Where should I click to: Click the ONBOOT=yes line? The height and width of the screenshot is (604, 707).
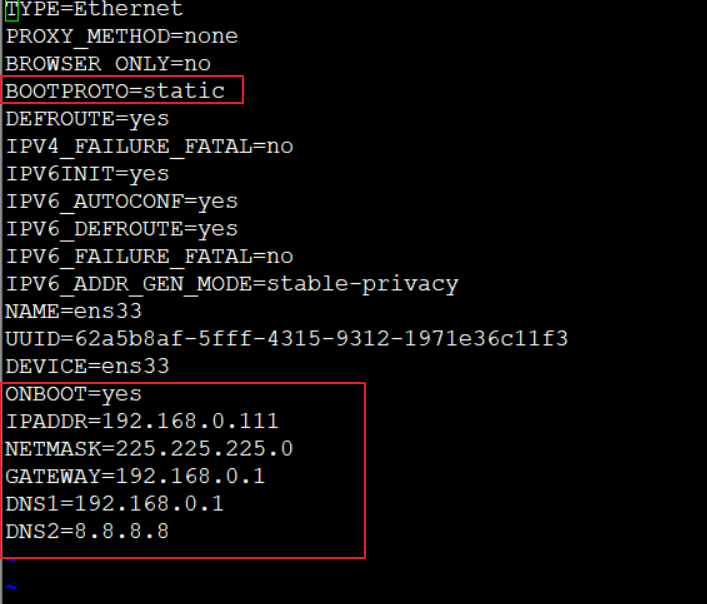pos(73,395)
